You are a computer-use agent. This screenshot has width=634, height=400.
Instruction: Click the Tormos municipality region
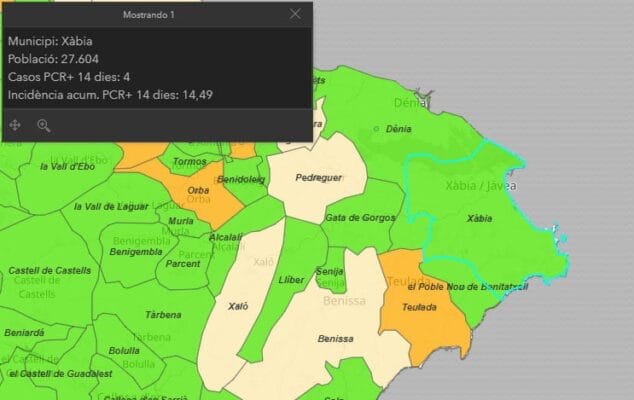click(x=190, y=161)
